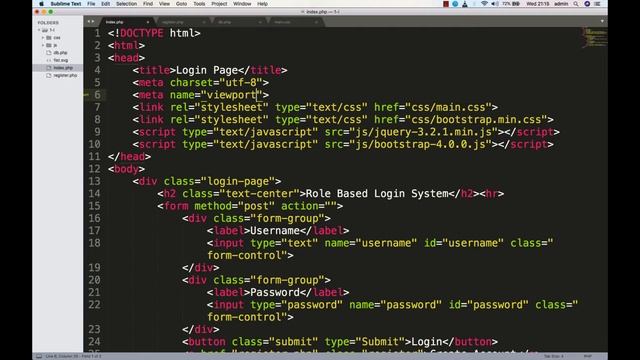Click the tab navigation arrows
Screen dimensions: 640x360
coord(91,22)
